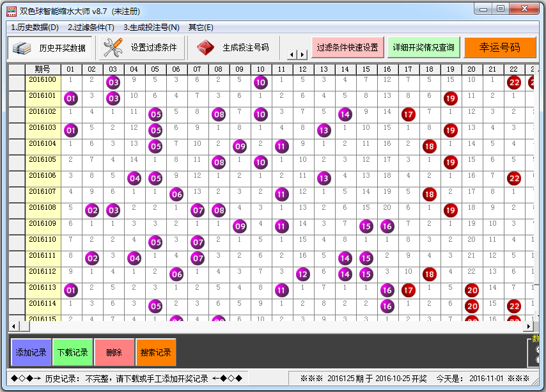Click red ball 20 in row 2016113
The width and height of the screenshot is (546, 392).
[x=472, y=291]
